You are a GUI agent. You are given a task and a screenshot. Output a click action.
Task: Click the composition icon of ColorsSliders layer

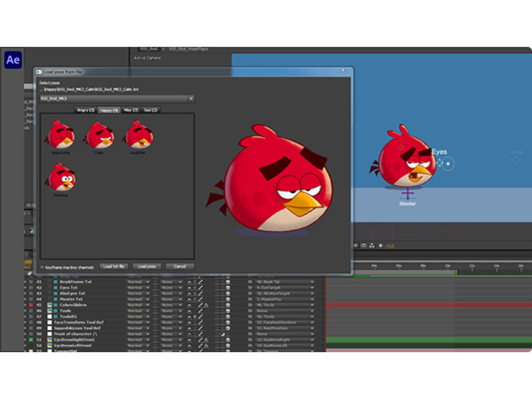click(49, 305)
